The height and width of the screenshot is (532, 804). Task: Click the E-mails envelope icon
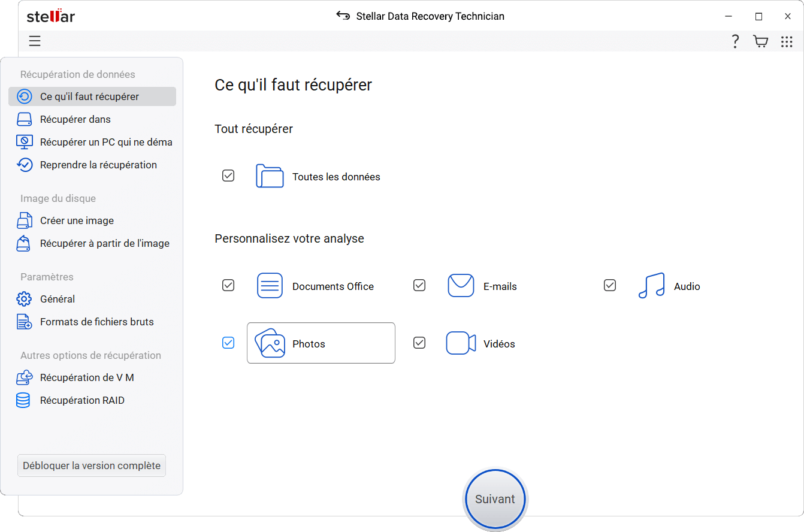point(461,285)
